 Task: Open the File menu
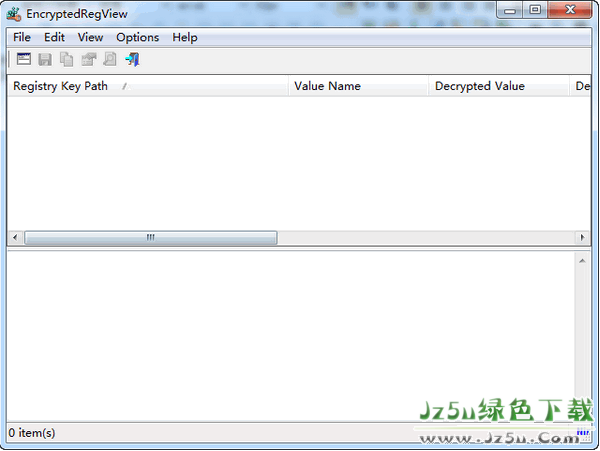tap(22, 37)
